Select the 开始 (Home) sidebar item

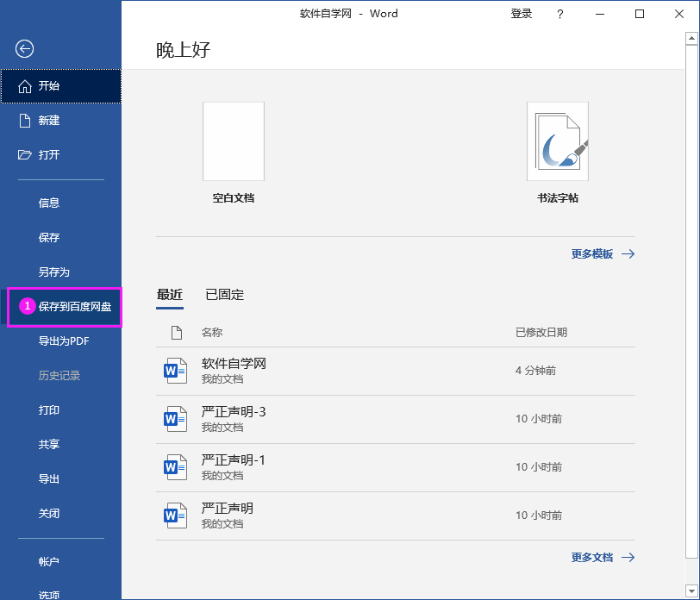point(49,85)
